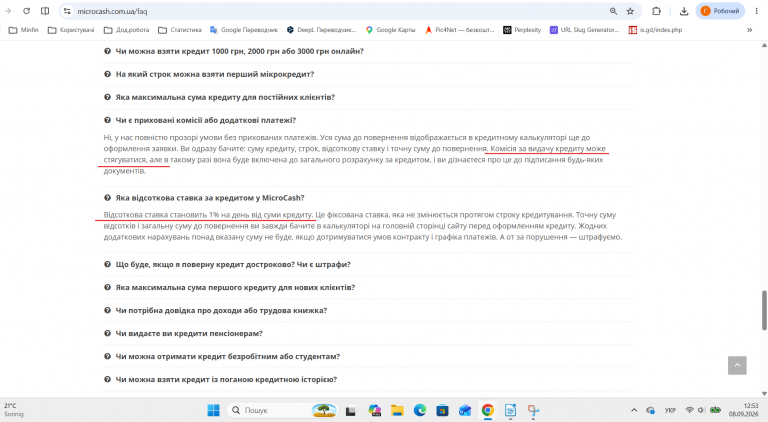The height and width of the screenshot is (422, 768).
Task: Collapse the MicroCash interest rate question
Action: click(204, 198)
